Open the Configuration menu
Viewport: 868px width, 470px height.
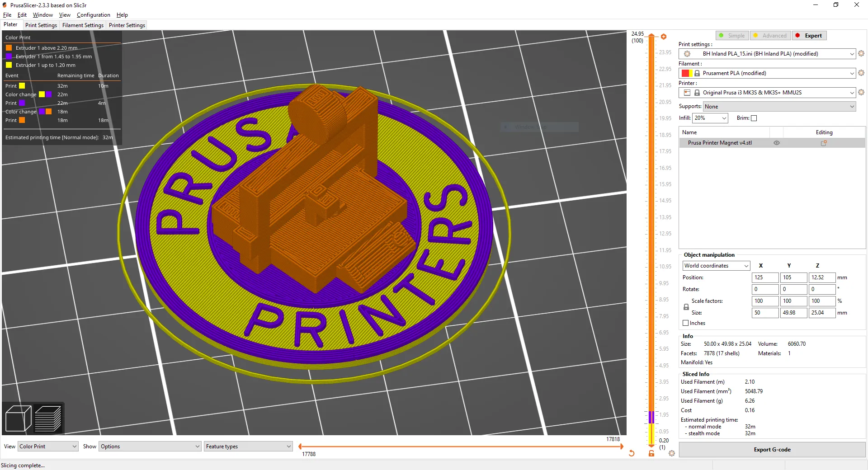pyautogui.click(x=94, y=15)
